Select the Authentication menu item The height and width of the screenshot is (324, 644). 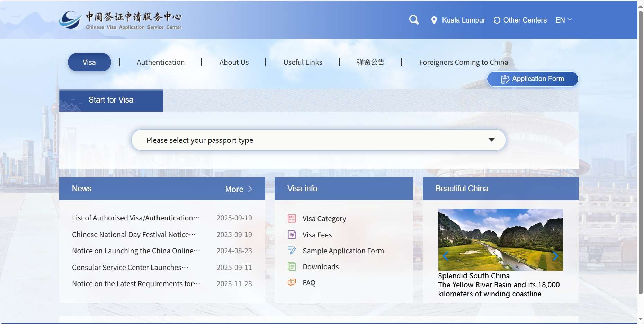coord(161,62)
